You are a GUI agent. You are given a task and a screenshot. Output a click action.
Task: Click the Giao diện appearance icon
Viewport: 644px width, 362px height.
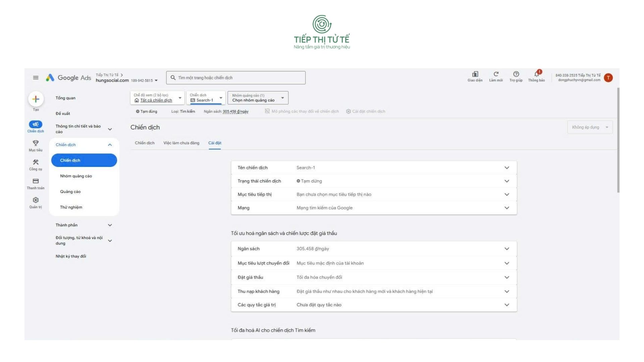click(475, 74)
